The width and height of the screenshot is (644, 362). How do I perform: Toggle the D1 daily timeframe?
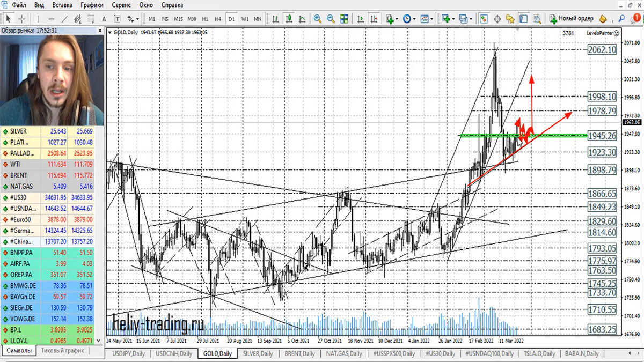(231, 19)
